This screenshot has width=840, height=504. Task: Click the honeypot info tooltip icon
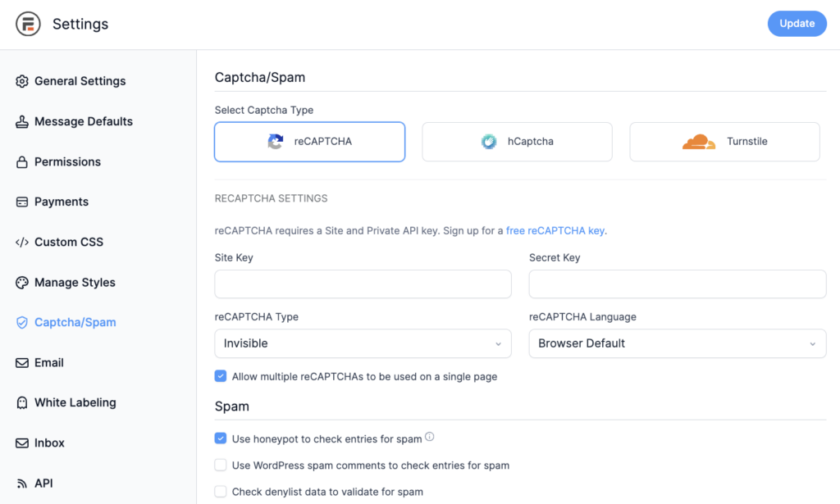coord(430,437)
